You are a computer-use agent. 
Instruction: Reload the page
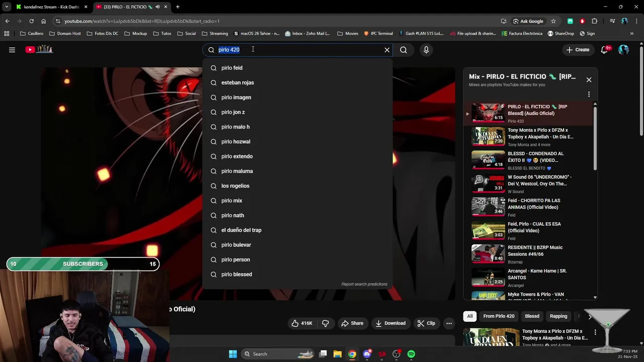click(x=31, y=21)
